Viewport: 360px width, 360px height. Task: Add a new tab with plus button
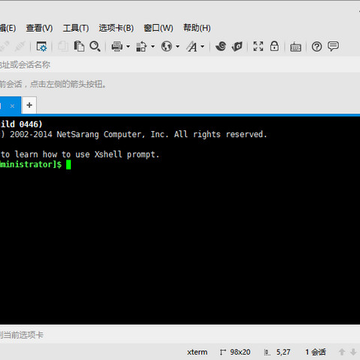coord(29,105)
